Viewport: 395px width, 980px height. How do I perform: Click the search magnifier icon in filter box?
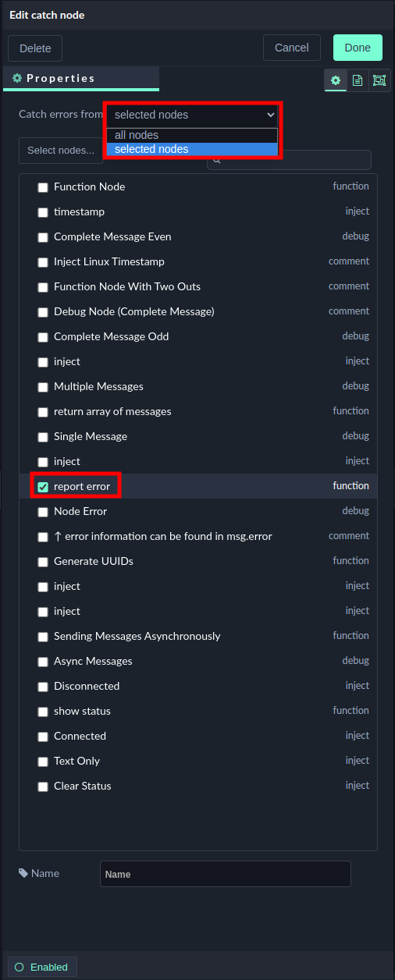point(216,160)
